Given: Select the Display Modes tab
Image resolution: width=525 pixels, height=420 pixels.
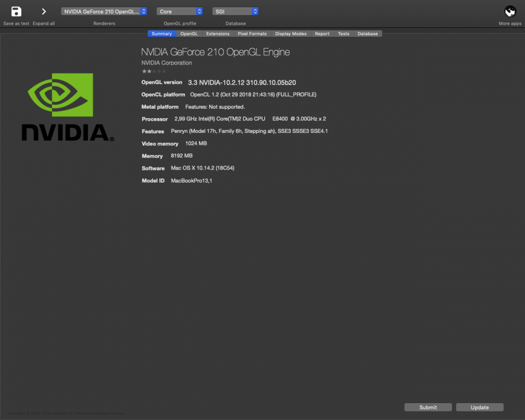Looking at the screenshot, I should click(x=291, y=34).
